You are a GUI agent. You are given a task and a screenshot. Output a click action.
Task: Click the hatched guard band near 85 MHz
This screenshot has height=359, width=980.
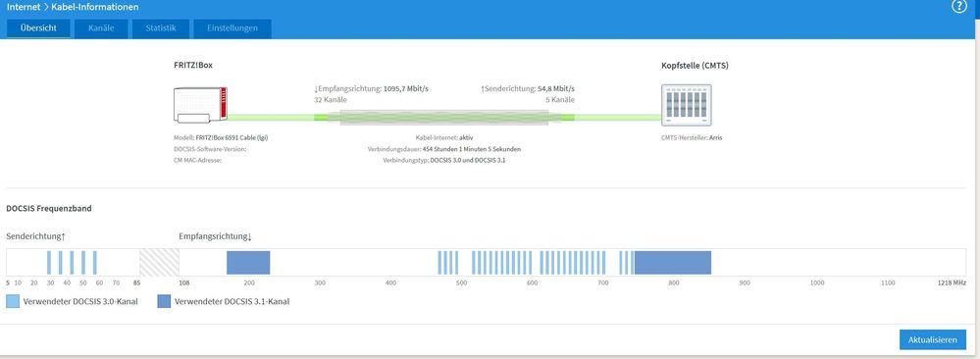tap(159, 263)
